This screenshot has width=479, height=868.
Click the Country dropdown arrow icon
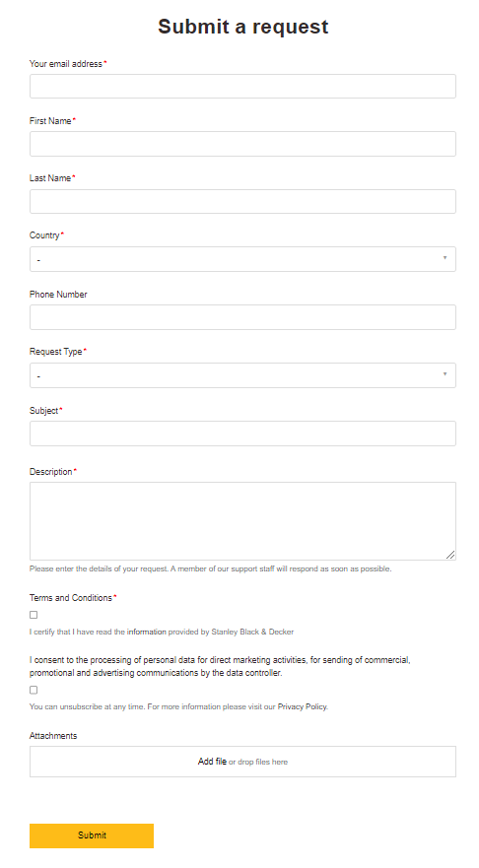coord(445,258)
